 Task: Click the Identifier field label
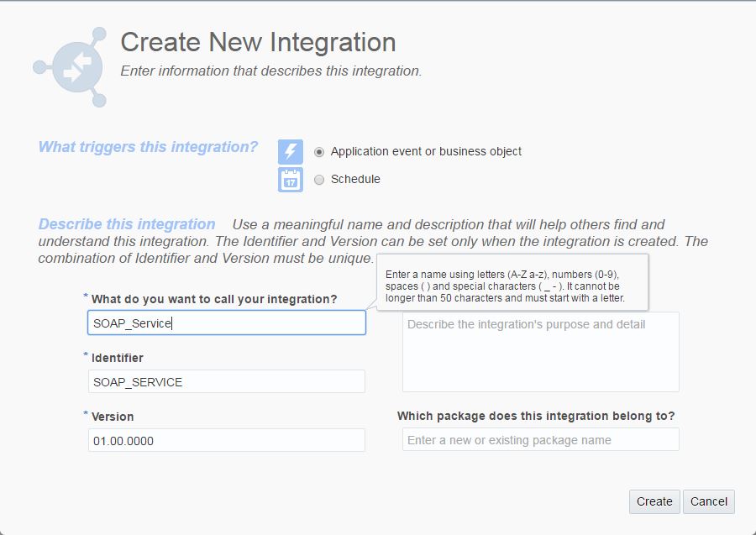pyautogui.click(x=118, y=358)
